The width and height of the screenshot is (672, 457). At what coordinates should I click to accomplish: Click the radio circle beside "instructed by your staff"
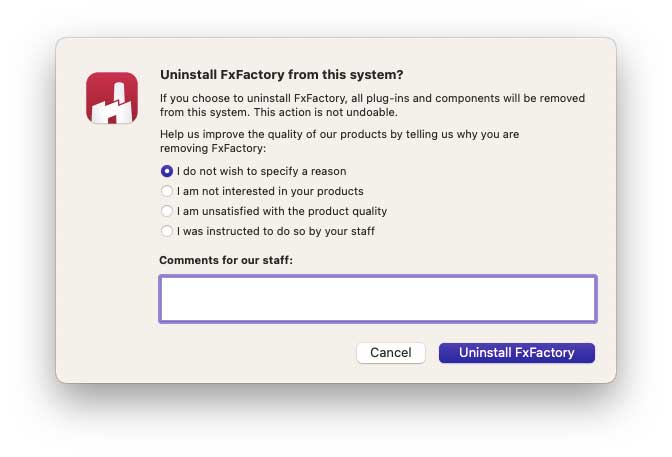tap(167, 231)
